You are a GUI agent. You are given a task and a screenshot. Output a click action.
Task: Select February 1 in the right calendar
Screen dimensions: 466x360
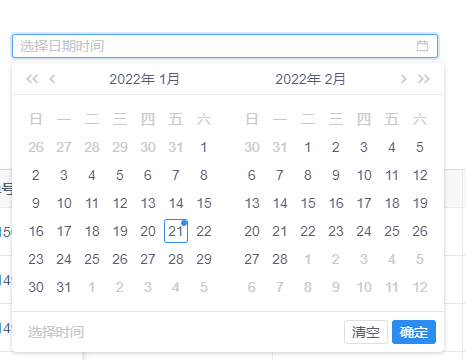[x=308, y=147]
